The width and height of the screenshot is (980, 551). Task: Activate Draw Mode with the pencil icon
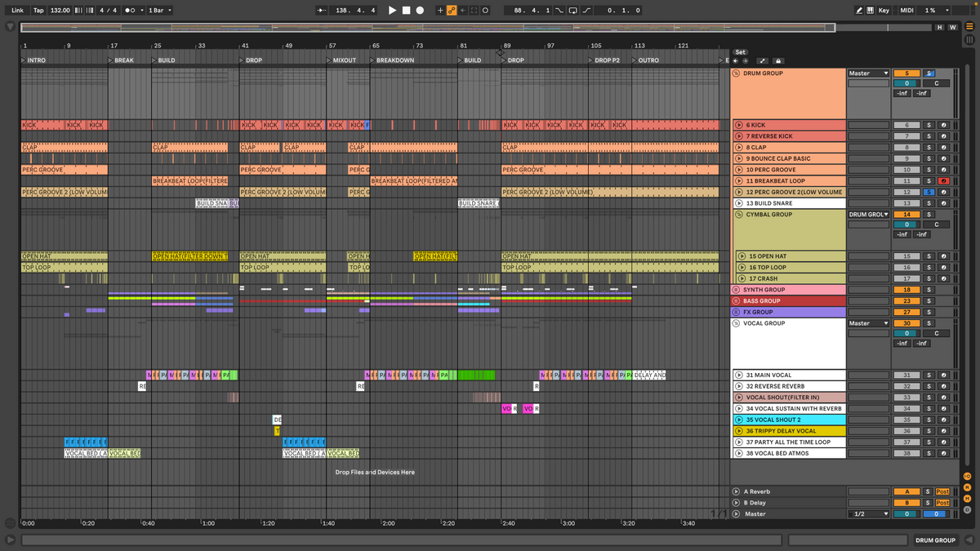(x=859, y=10)
